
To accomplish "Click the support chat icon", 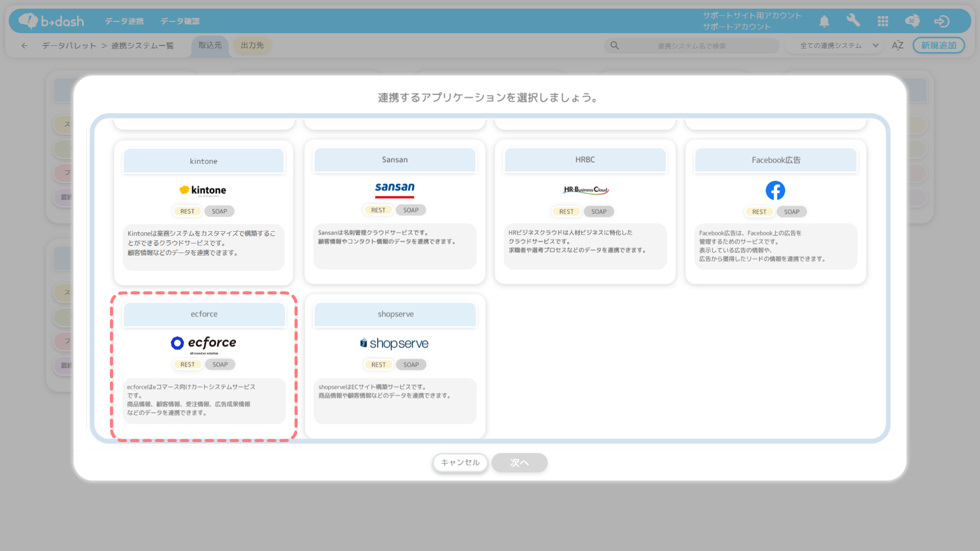I will [912, 21].
